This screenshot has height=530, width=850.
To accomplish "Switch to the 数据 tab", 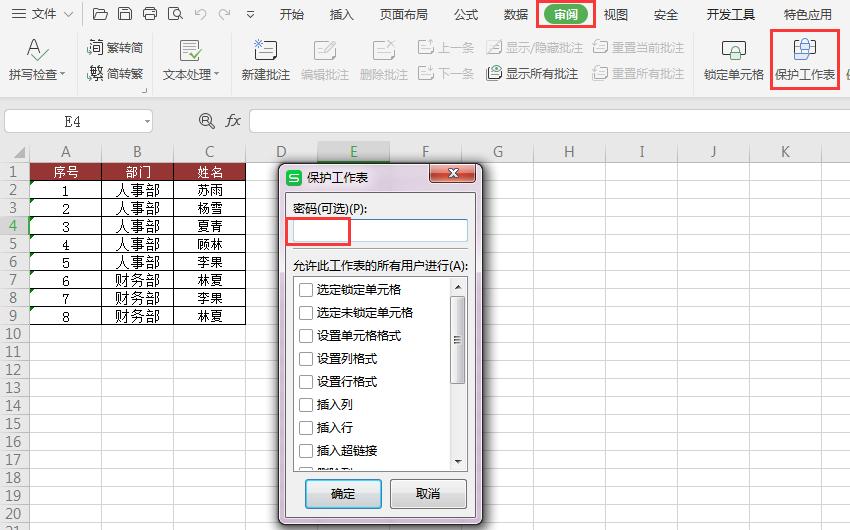I will point(516,15).
